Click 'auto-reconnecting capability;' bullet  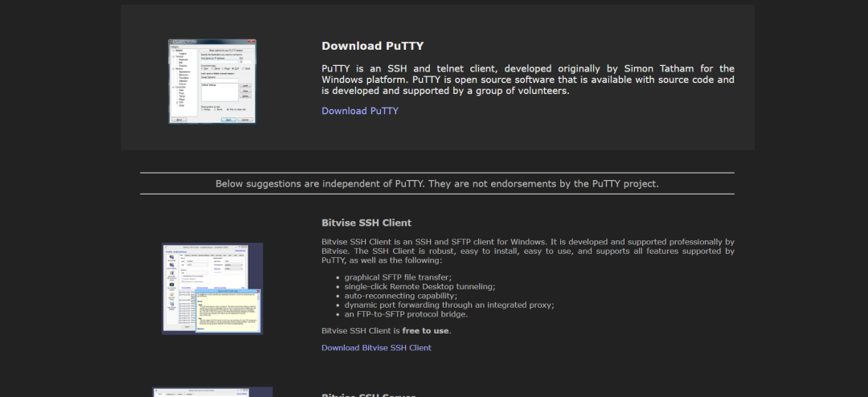[x=401, y=296]
